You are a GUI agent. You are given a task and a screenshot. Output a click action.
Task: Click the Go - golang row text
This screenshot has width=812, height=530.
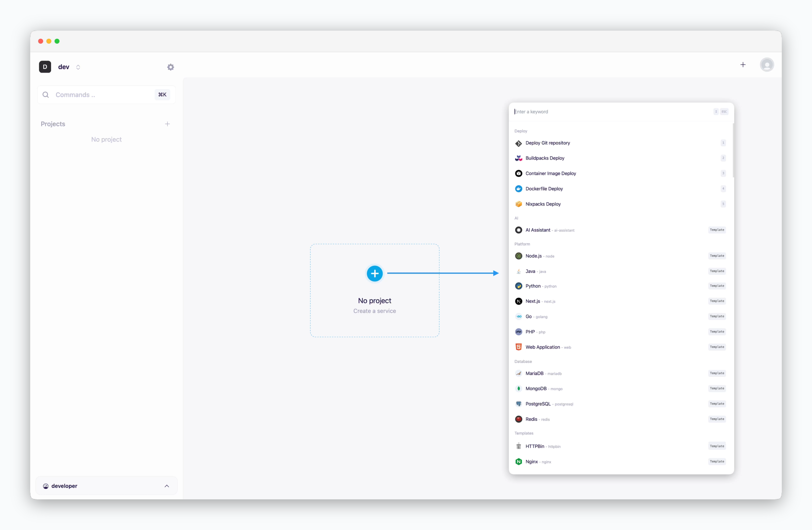point(536,317)
